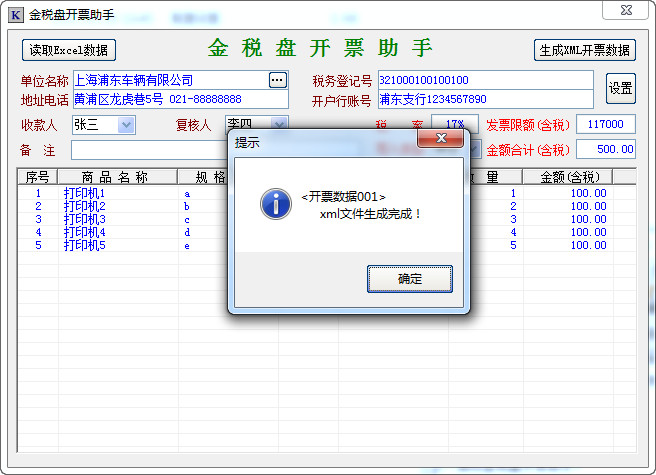Click spec cell 'c' in 打印机3 row
The width and height of the screenshot is (656, 475).
[187, 220]
